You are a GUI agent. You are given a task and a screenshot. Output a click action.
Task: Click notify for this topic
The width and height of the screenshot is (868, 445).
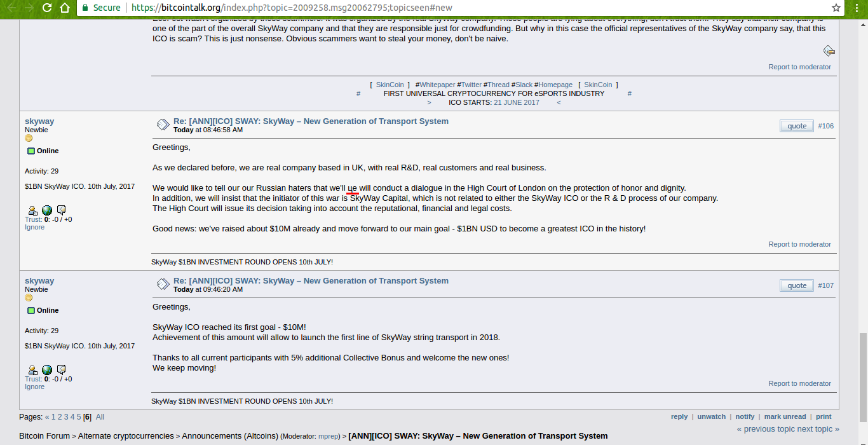[x=745, y=416]
